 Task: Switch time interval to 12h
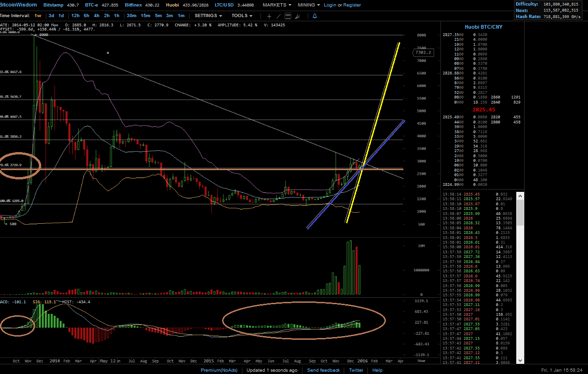pos(75,16)
